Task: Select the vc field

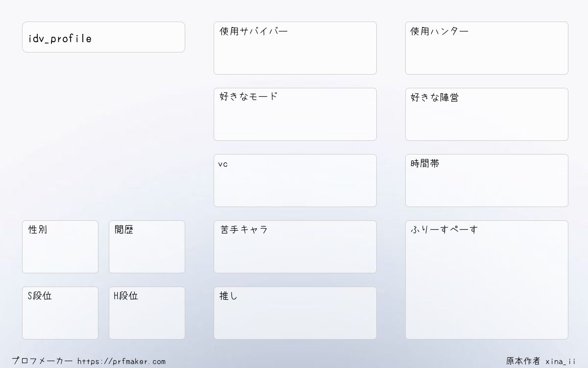Action: coord(295,181)
